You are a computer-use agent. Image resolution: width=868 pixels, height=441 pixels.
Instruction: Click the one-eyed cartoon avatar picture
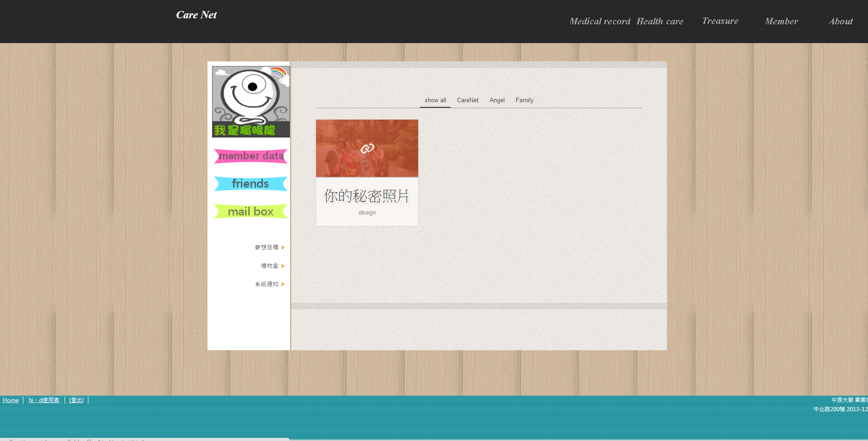[251, 101]
